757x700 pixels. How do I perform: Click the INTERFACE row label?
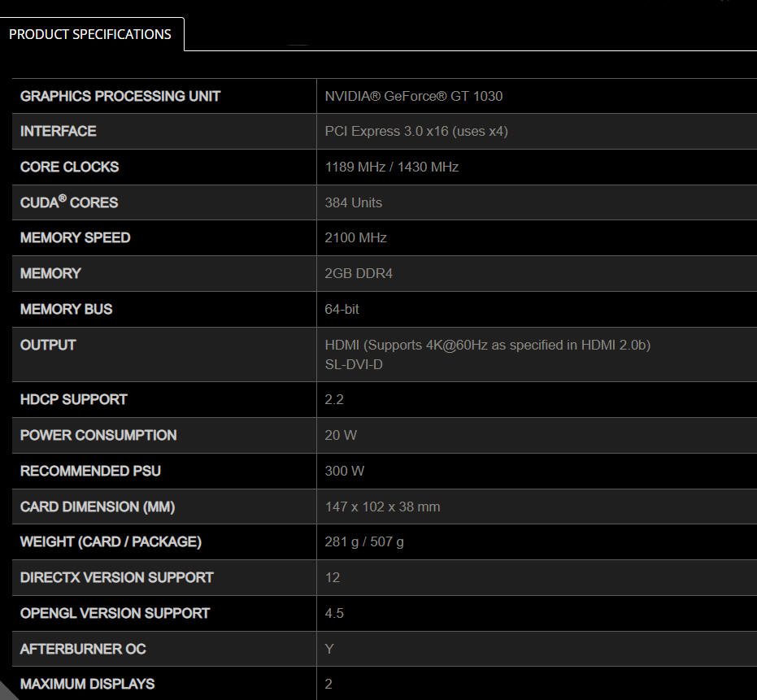click(59, 132)
